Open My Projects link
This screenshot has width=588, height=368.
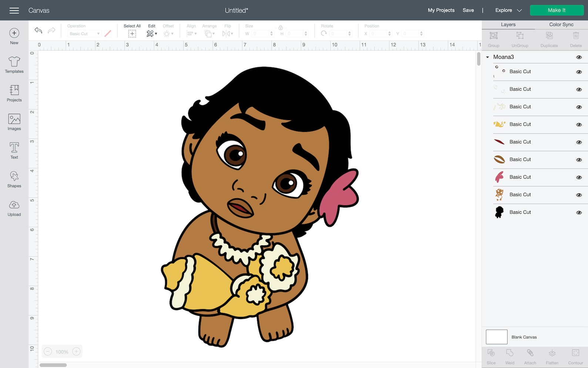(441, 10)
